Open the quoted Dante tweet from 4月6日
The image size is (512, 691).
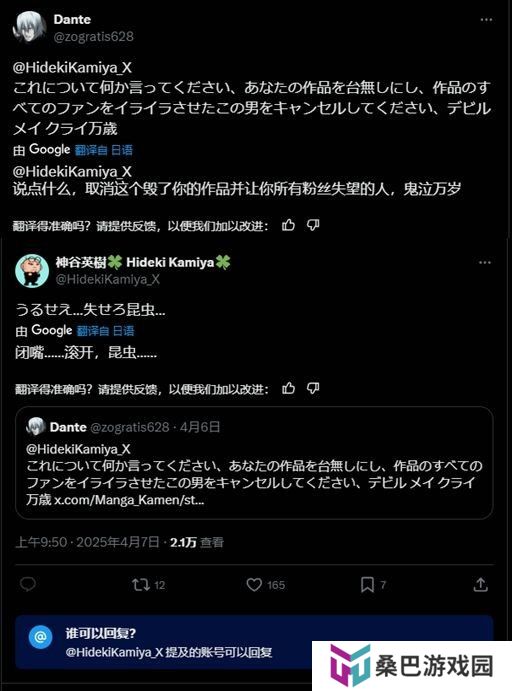pos(254,463)
